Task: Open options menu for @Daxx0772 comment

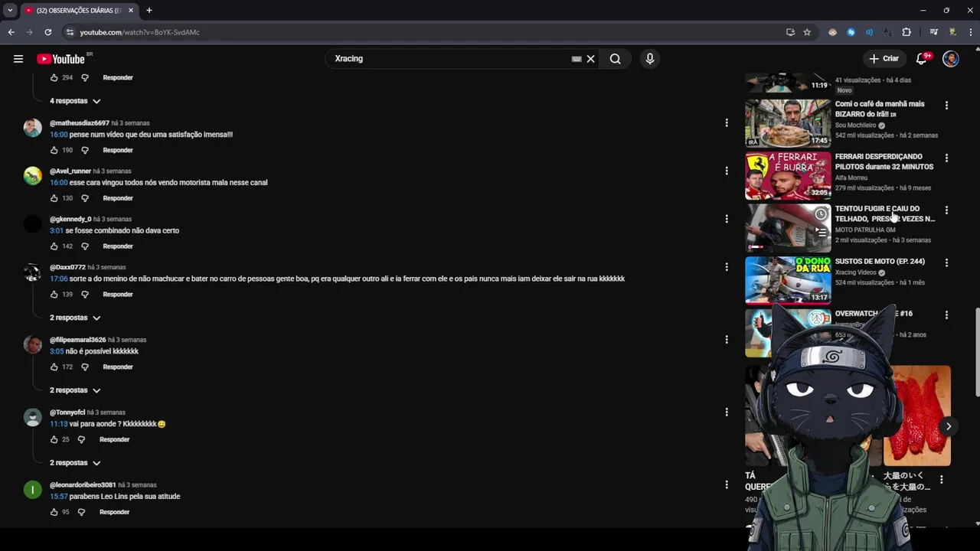Action: [727, 268]
